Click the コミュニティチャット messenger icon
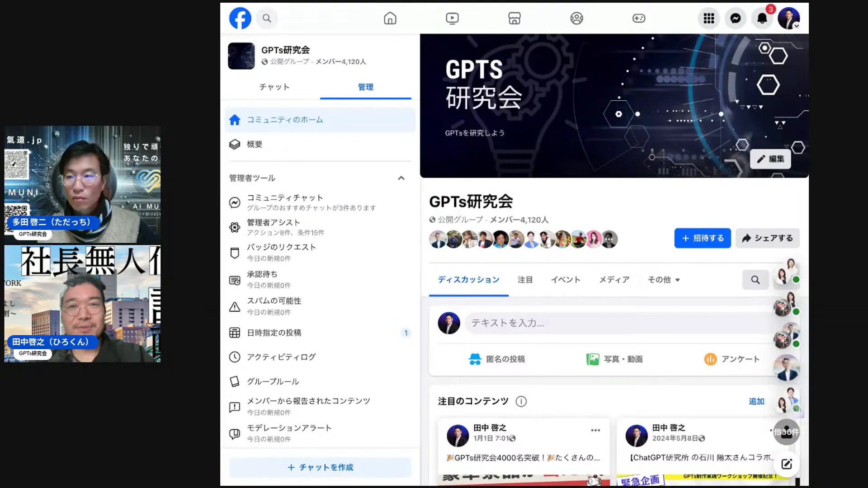868x488 pixels. click(x=235, y=202)
